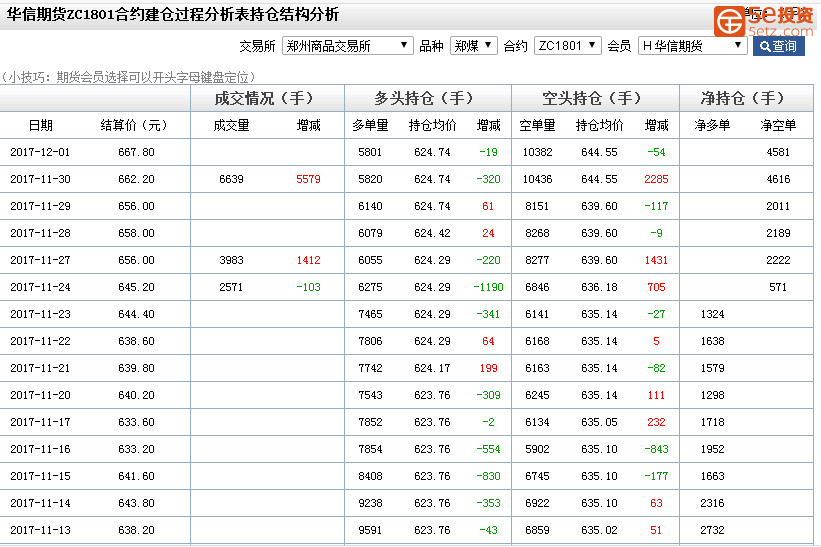Click volume value 2571
Viewport: 821px width, 547px height.
point(231,287)
